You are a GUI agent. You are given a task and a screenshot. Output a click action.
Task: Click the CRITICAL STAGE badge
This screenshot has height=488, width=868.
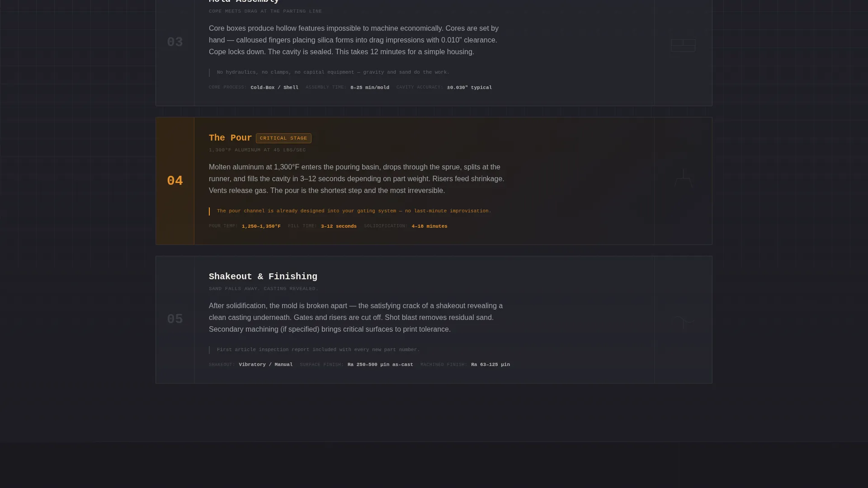tap(283, 138)
